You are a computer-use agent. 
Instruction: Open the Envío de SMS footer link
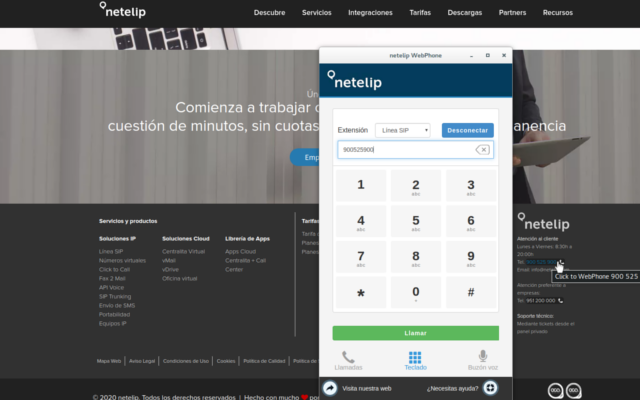pos(117,305)
